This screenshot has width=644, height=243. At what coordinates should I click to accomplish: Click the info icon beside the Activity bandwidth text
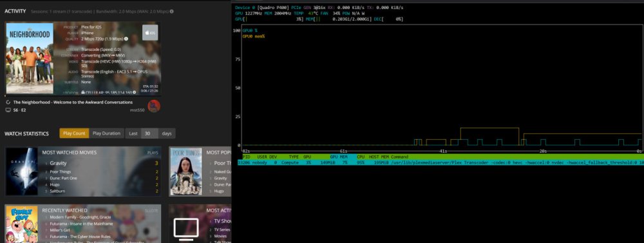pyautogui.click(x=171, y=12)
